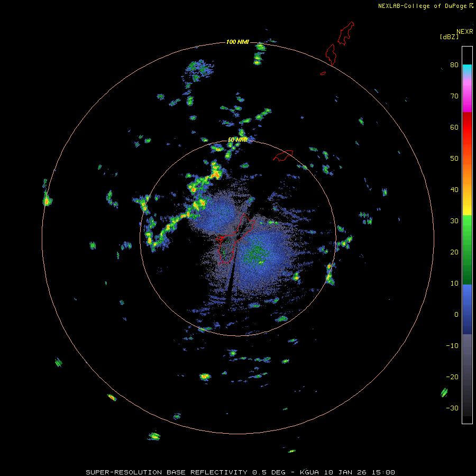Click the -30 value on dBZ scale
Image resolution: width=476 pixels, height=476 pixels.
tap(452, 408)
